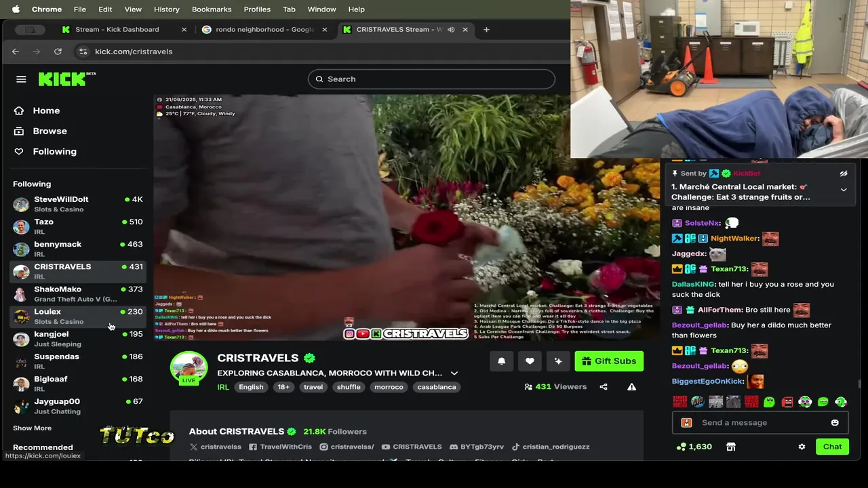Open chat identity badge beside message field
This screenshot has width=868, height=488.
click(x=686, y=422)
